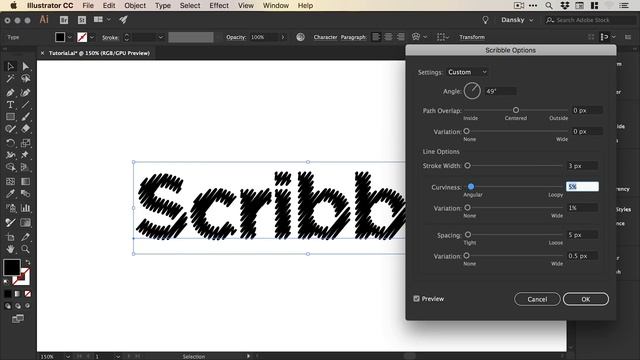Expand the stroke color dropdown arrow
Image resolution: width=640 pixels, height=360 pixels.
point(92,37)
